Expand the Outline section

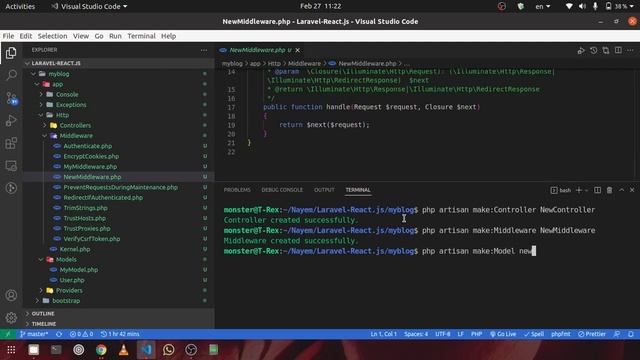click(x=118, y=313)
